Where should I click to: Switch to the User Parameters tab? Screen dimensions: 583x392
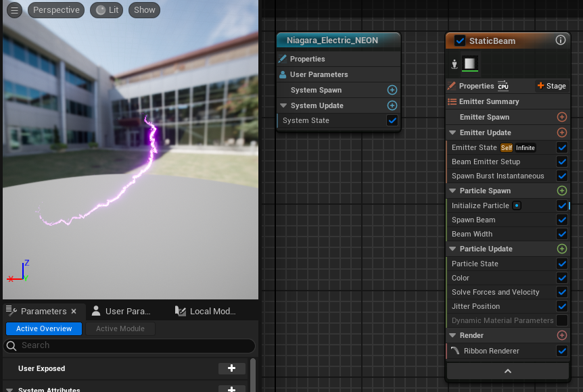click(x=121, y=311)
